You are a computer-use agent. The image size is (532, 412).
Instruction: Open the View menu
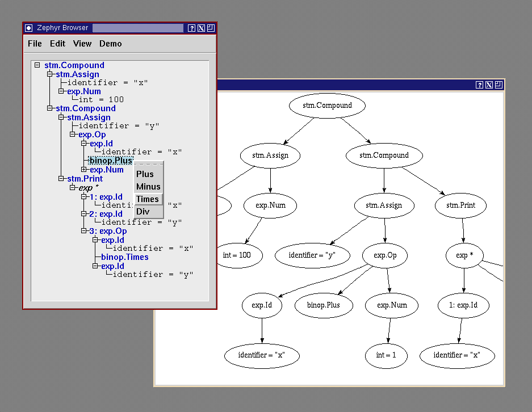[x=82, y=44]
